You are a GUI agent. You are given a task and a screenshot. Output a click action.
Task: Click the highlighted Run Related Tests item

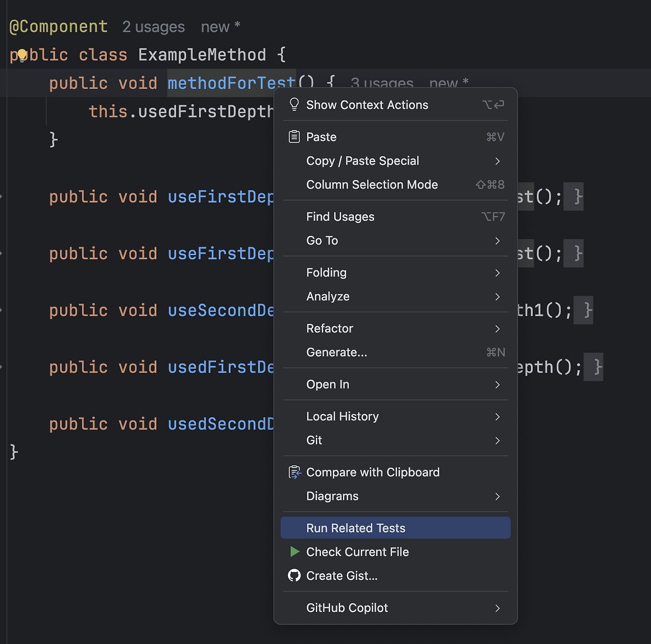click(x=395, y=528)
